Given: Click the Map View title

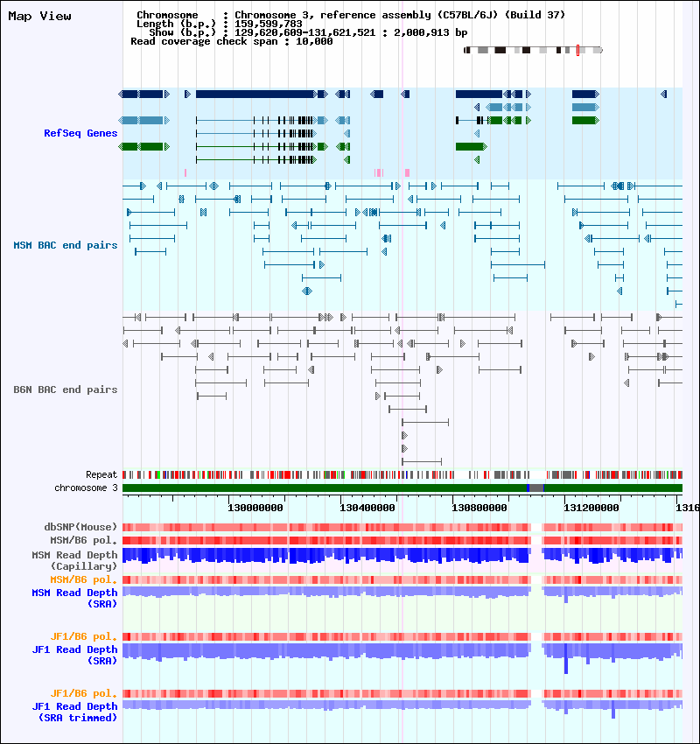Looking at the screenshot, I should point(40,16).
